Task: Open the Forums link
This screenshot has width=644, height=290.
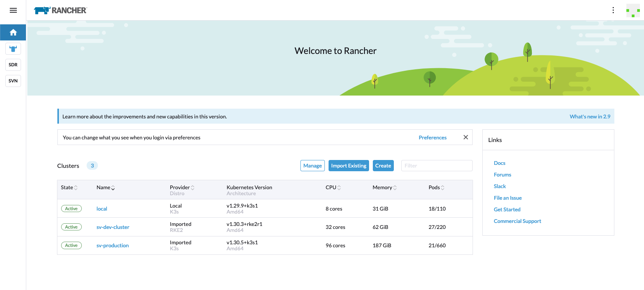Action: point(503,175)
